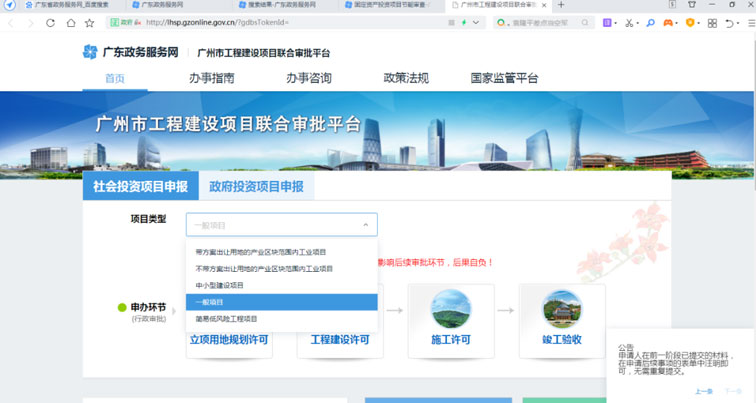Viewport: 756px width, 403px height.
Task: Open 立项用地规划许可 stage
Action: [229, 340]
